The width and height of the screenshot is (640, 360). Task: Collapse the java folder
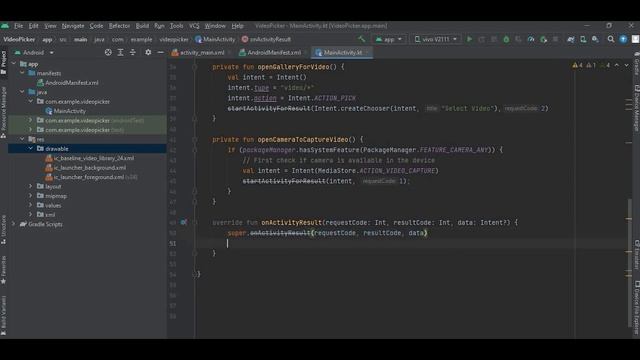(x=22, y=92)
